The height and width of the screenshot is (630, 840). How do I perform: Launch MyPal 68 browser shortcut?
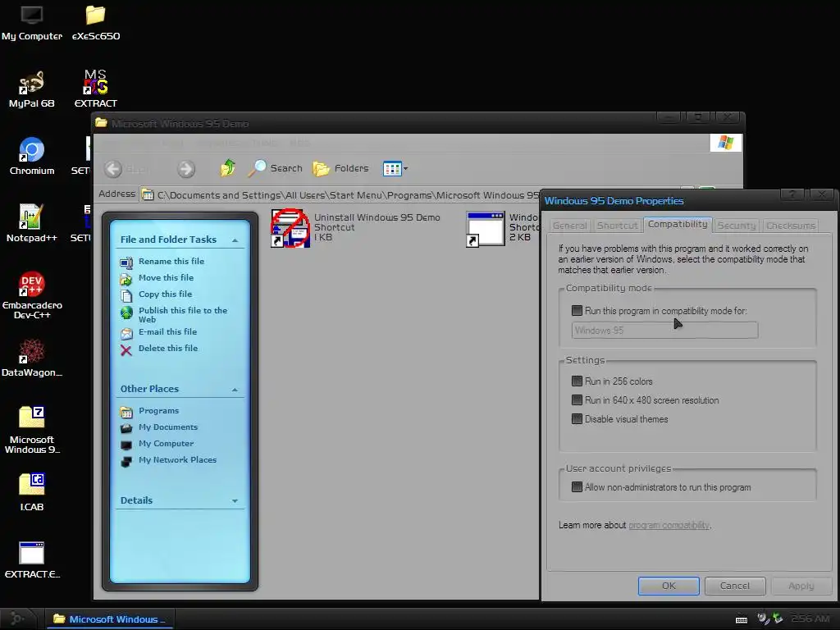32,89
